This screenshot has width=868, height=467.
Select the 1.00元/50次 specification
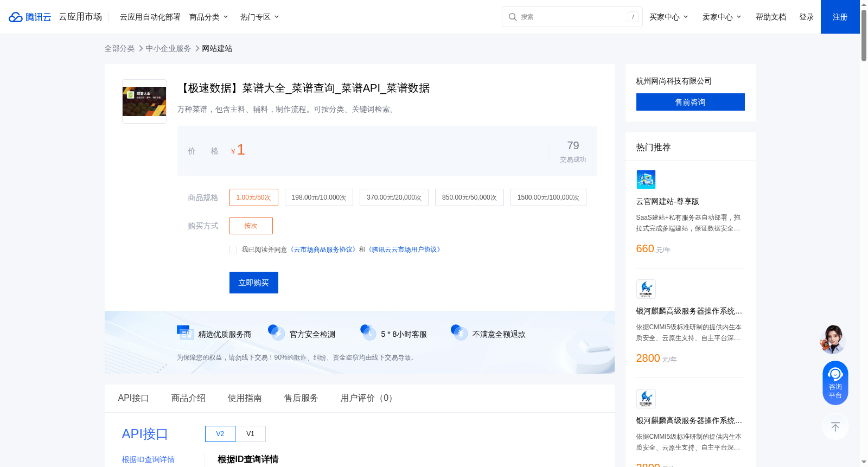[x=254, y=197]
